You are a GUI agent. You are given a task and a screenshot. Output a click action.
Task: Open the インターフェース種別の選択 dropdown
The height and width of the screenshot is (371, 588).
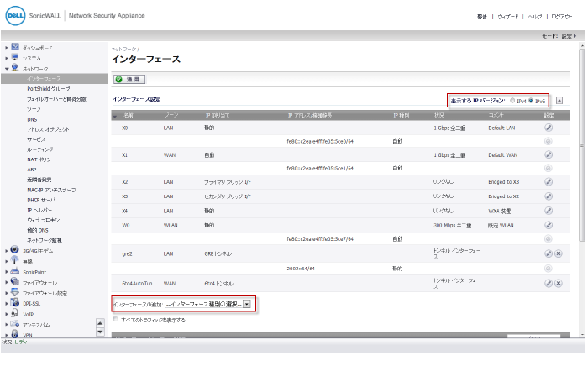207,305
